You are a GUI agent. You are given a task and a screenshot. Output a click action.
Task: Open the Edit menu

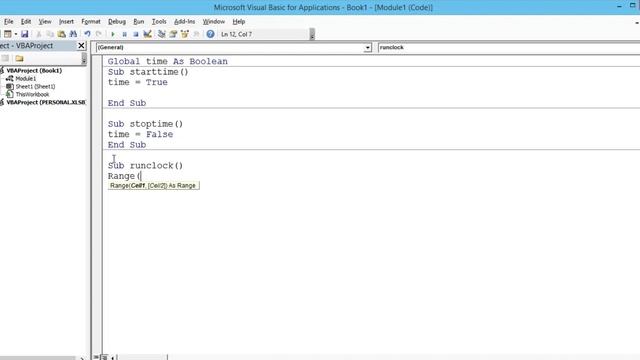pos(26,21)
